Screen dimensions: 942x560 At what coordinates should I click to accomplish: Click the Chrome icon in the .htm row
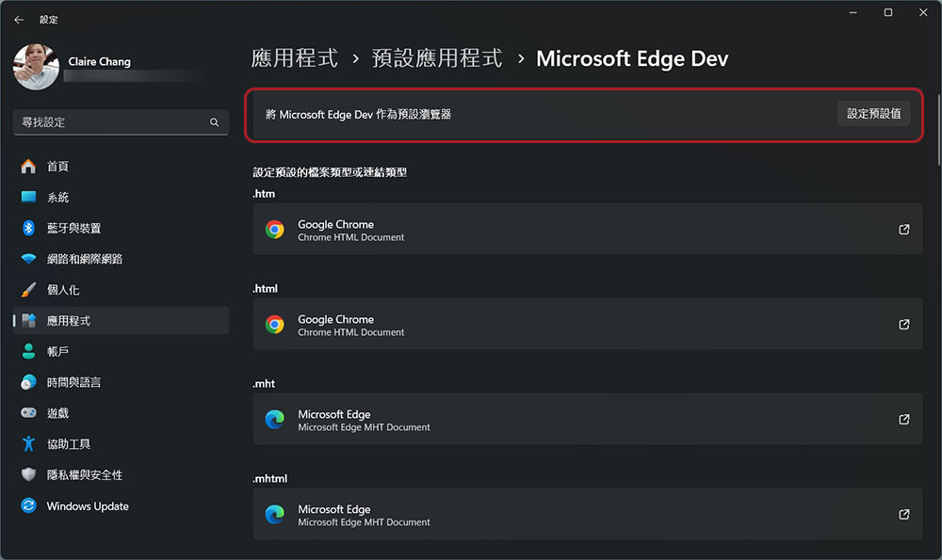[274, 230]
